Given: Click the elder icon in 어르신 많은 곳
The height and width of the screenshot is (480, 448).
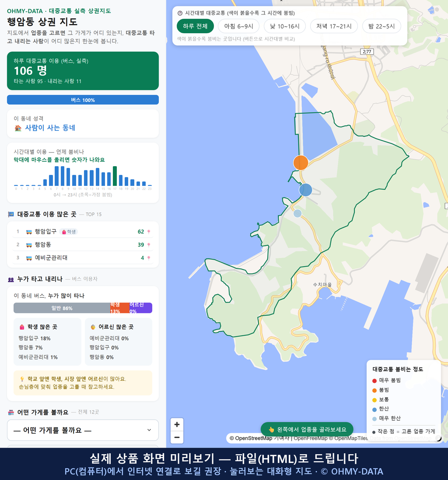Looking at the screenshot, I should (x=93, y=327).
